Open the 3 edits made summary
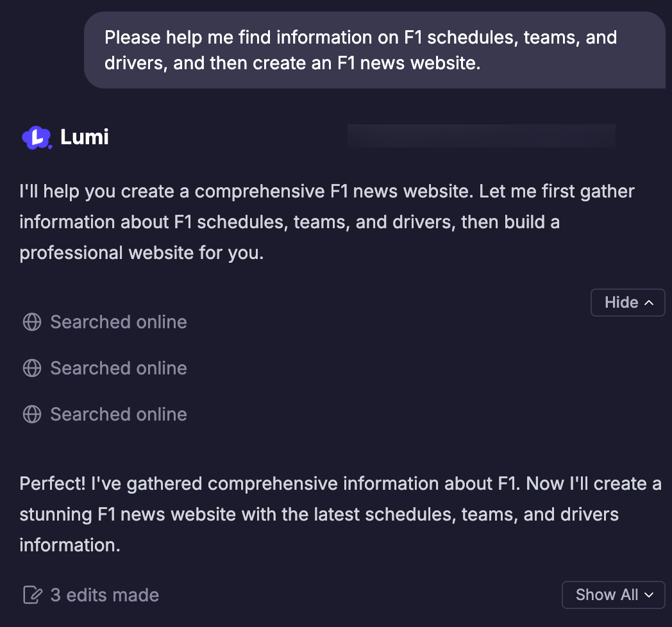 pos(105,595)
